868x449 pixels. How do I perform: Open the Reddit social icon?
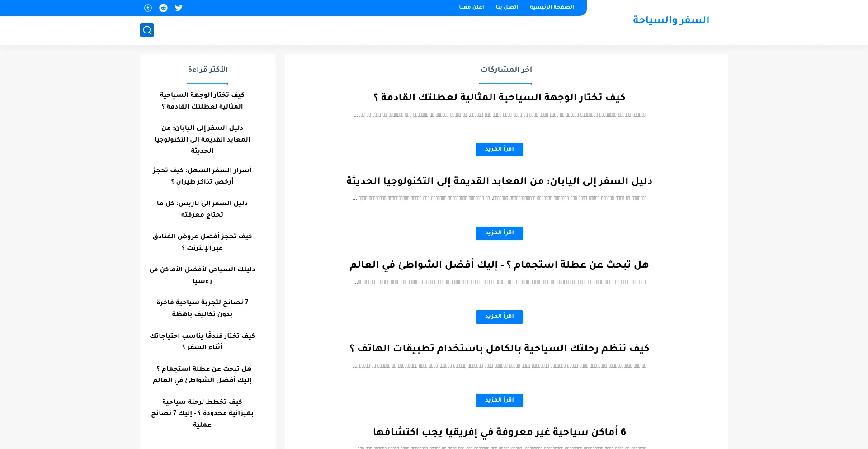[163, 8]
